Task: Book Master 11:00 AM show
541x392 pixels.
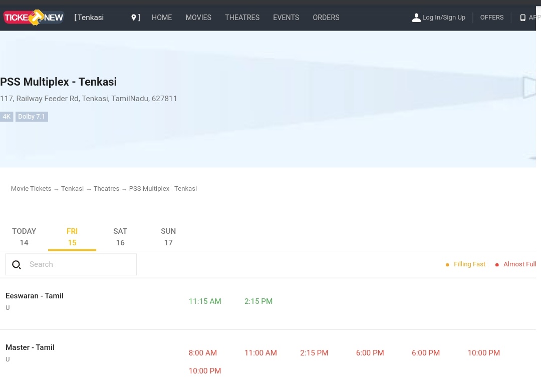Action: [x=260, y=353]
